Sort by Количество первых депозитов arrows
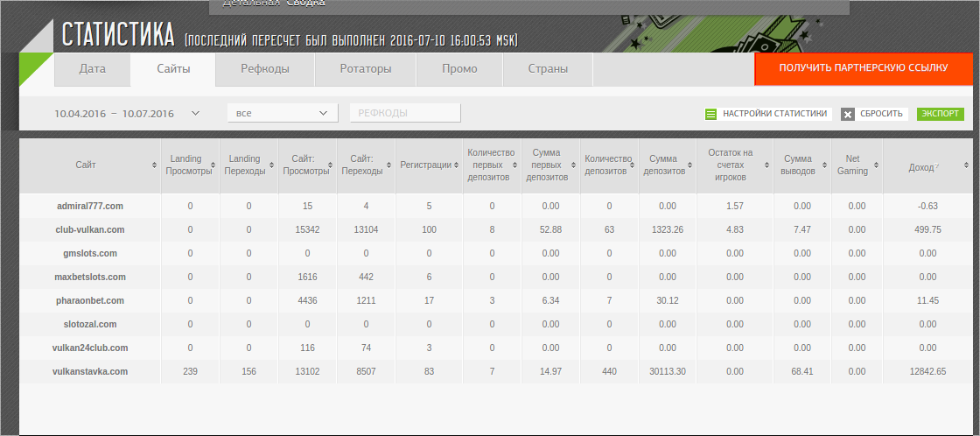 pos(516,165)
